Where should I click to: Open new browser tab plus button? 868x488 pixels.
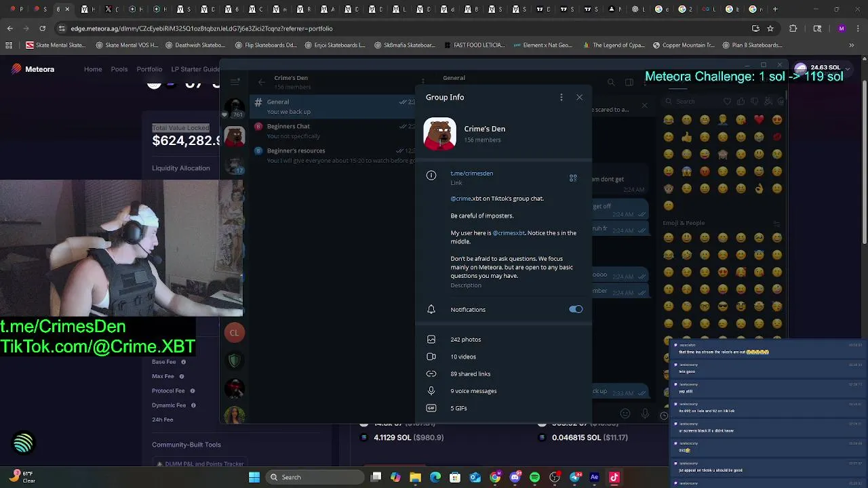pyautogui.click(x=775, y=9)
